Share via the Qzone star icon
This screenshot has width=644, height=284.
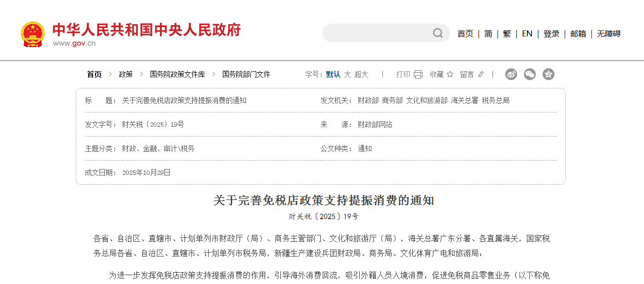point(548,74)
